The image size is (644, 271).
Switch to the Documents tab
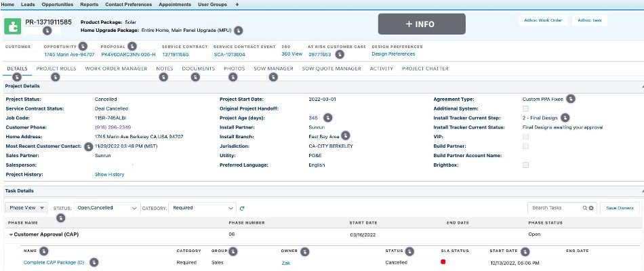pos(199,68)
